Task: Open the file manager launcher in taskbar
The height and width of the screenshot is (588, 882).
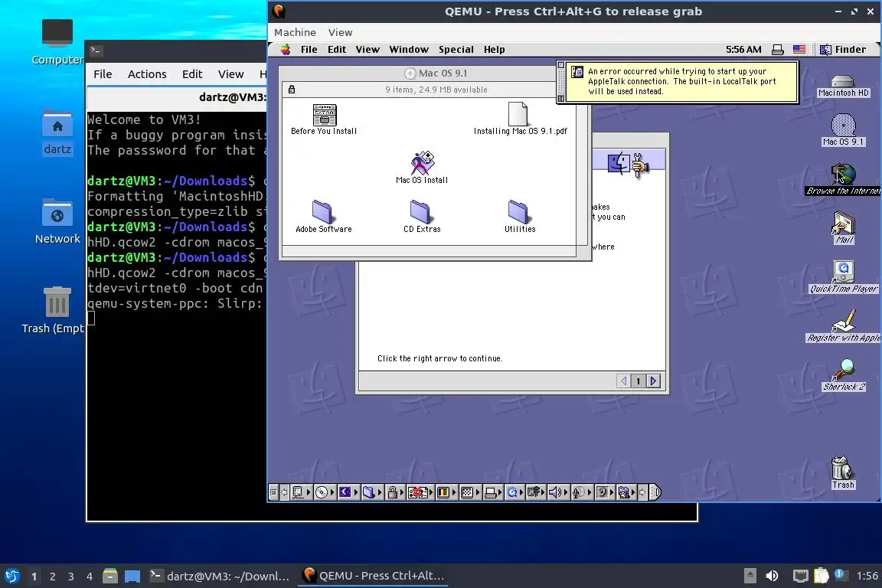Action: (x=110, y=576)
